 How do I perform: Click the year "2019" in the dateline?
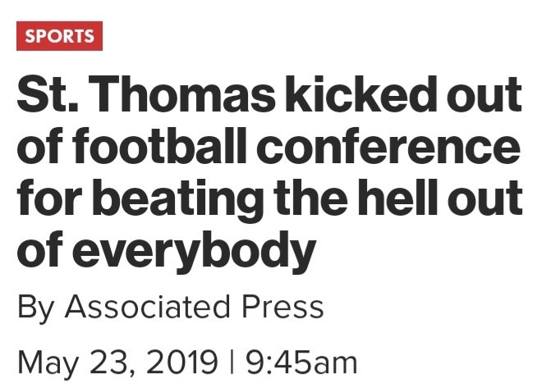point(182,361)
